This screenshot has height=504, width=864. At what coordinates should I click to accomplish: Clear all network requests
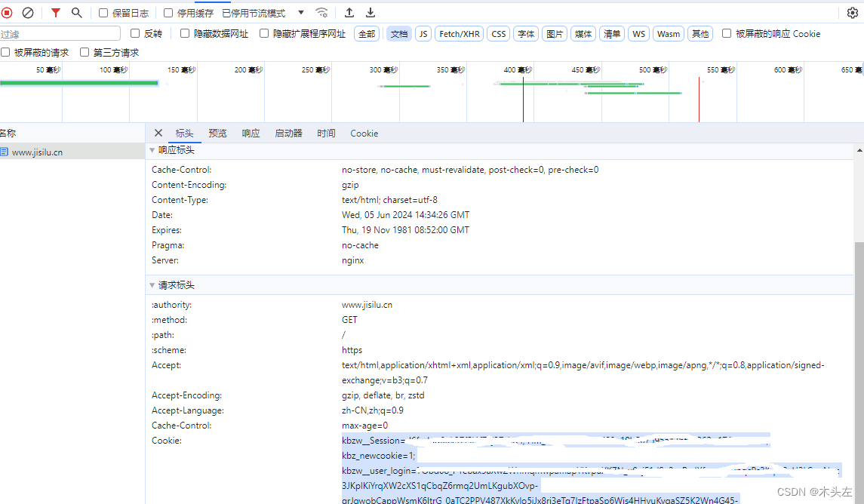(28, 12)
